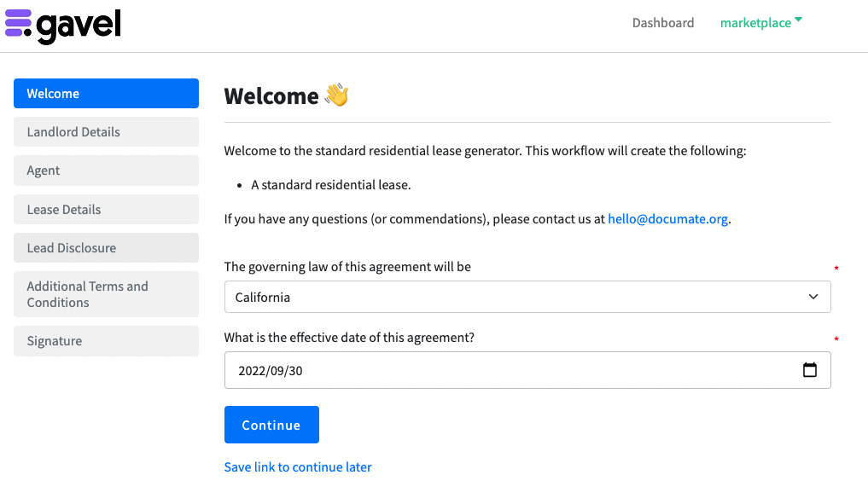This screenshot has width=868, height=498.
Task: Open the hello@documate.org email link
Action: [x=667, y=218]
